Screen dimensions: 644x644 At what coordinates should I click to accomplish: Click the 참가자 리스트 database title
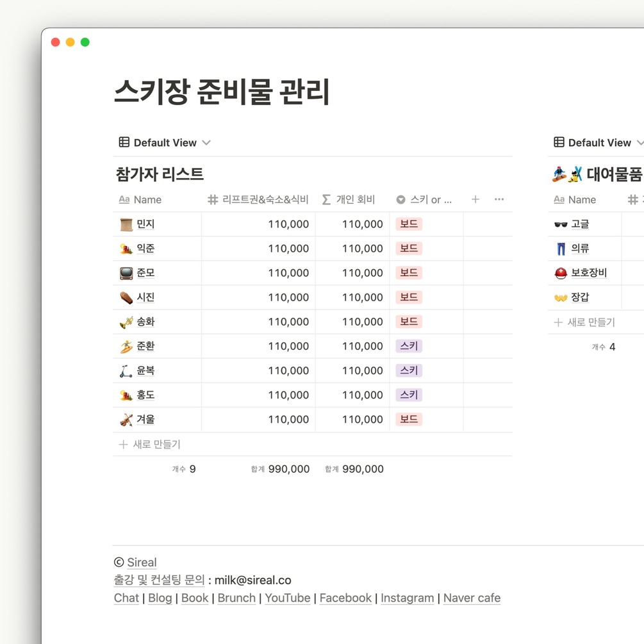[x=160, y=174]
